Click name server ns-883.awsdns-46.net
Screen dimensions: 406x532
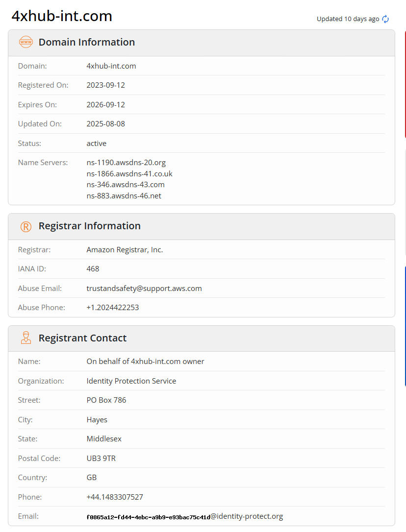click(124, 196)
